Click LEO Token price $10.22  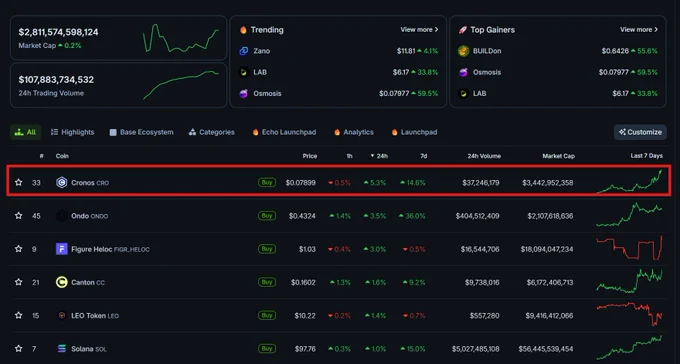(305, 315)
